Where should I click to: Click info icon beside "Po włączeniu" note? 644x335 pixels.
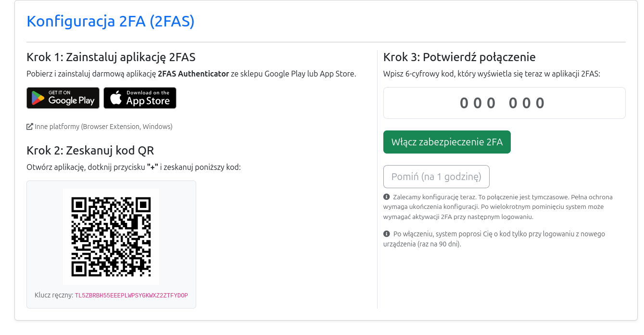point(386,234)
